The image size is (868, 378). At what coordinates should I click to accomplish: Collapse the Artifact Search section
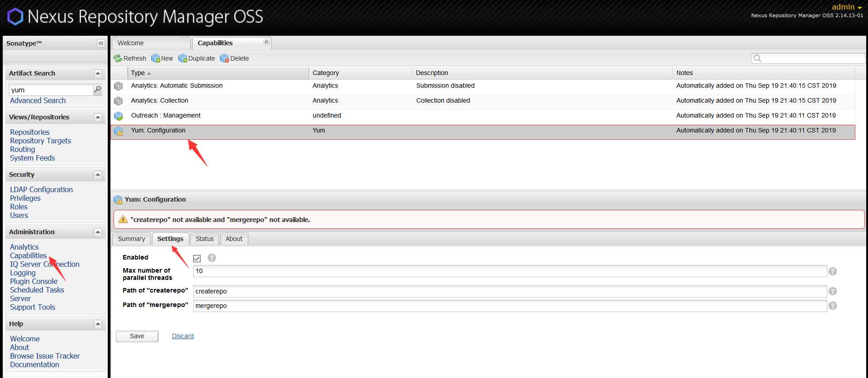coord(98,73)
